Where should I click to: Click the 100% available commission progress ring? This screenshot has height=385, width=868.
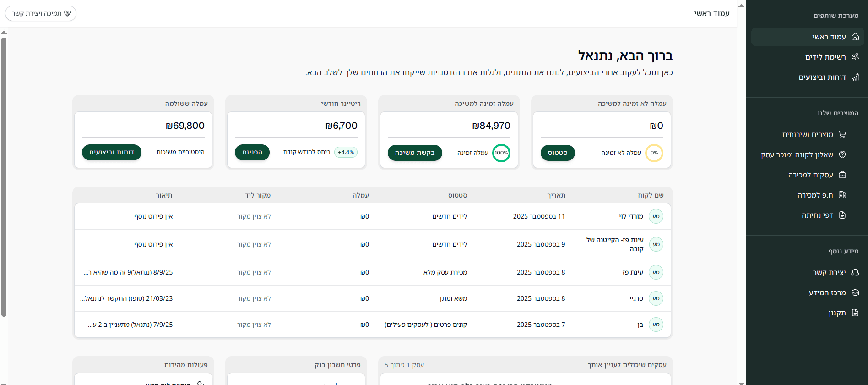(x=501, y=153)
